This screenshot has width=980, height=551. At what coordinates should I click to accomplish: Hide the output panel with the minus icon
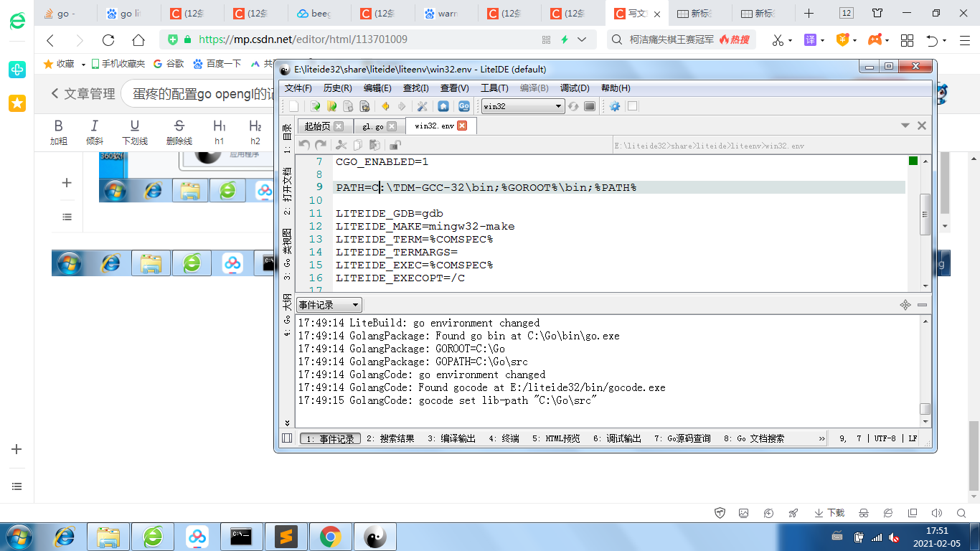tap(922, 305)
